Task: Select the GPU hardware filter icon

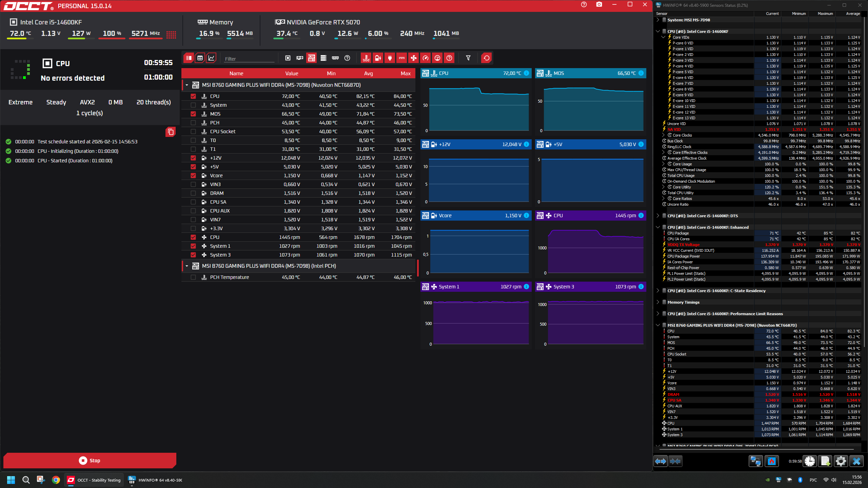Action: coord(300,58)
